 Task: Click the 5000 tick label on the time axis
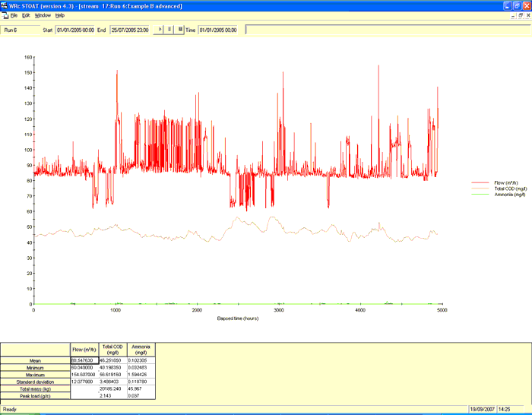pyautogui.click(x=442, y=310)
